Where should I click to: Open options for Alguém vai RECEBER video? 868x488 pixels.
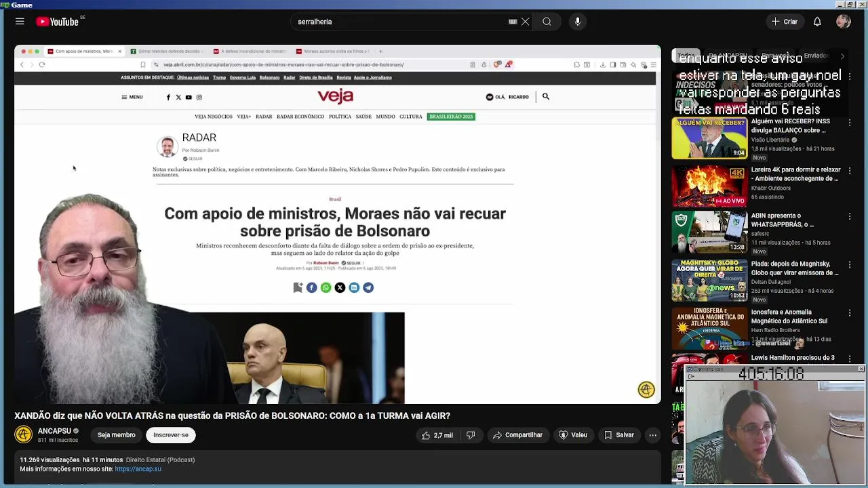click(850, 123)
